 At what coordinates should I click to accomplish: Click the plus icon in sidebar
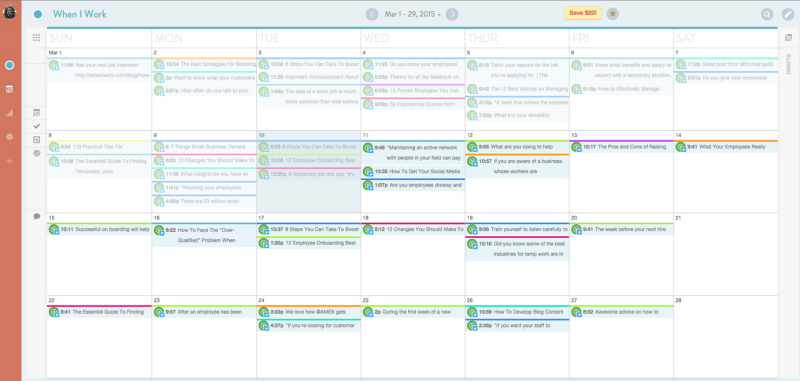point(9,161)
